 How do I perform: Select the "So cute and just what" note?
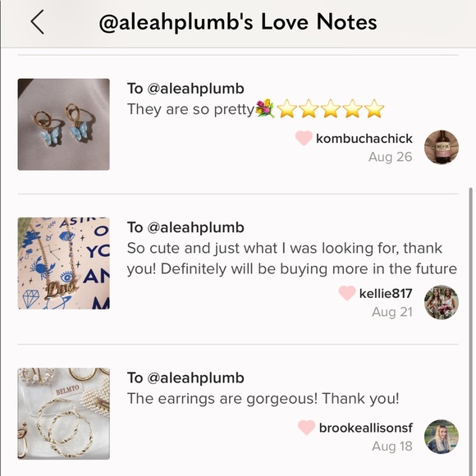point(291,259)
